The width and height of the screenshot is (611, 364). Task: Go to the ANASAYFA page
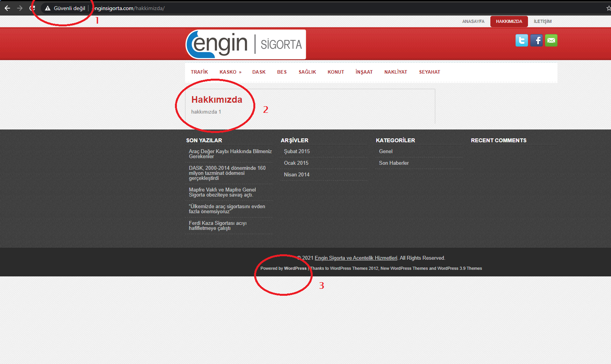click(473, 21)
